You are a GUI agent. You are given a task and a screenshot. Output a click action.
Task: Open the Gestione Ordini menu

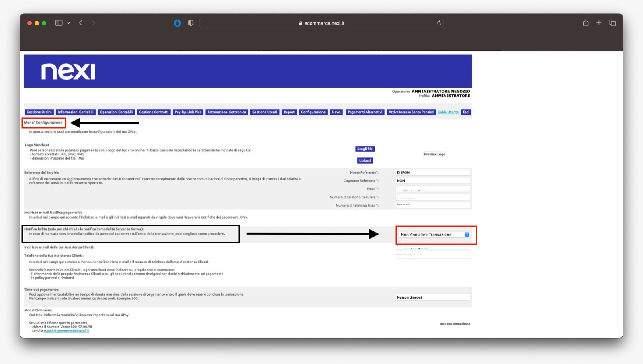(x=39, y=112)
